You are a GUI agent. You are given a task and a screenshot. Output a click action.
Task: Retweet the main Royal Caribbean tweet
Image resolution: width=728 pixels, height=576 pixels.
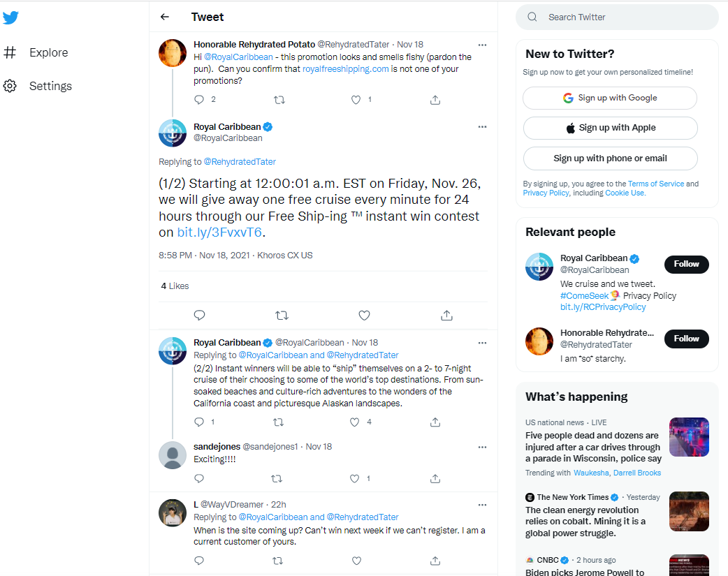coord(282,316)
